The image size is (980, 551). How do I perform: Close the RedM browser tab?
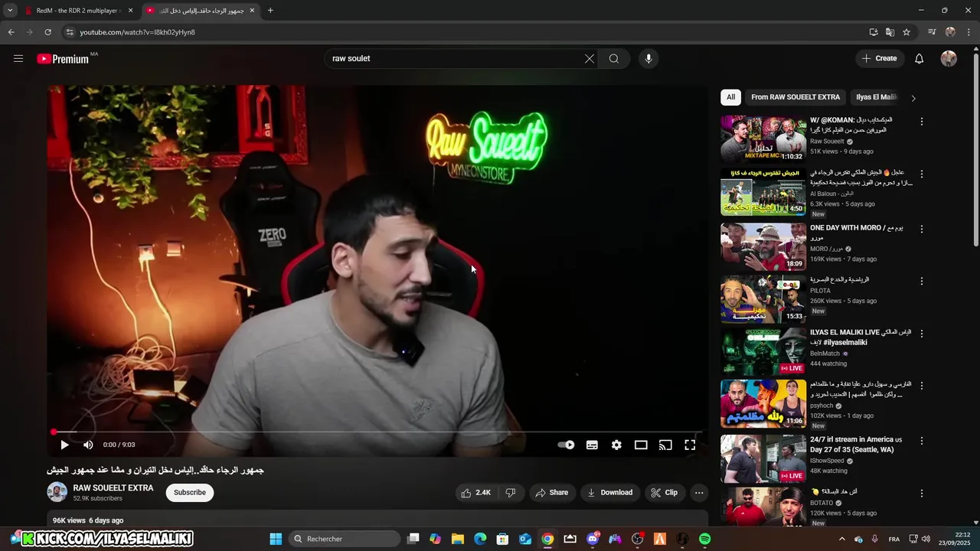130,11
